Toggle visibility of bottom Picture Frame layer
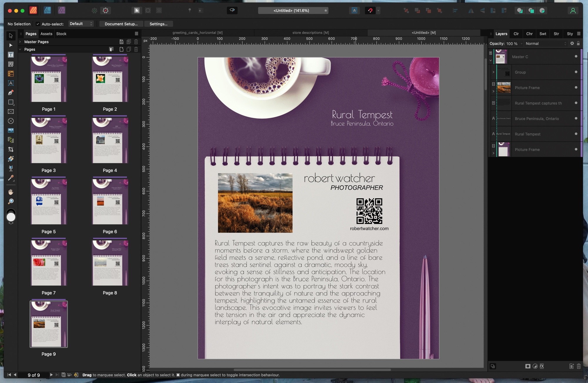This screenshot has height=383, width=588. coord(576,149)
